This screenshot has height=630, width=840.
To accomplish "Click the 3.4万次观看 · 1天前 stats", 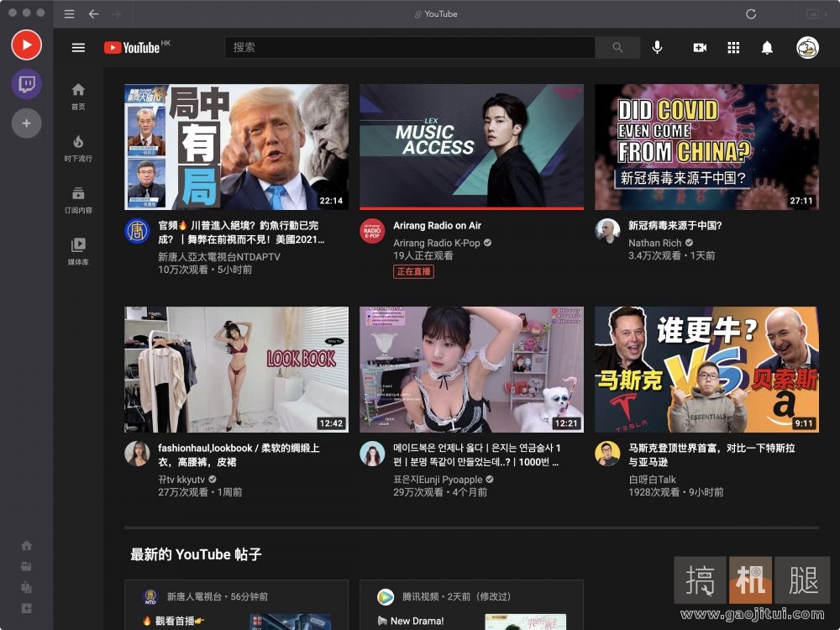I will [672, 256].
